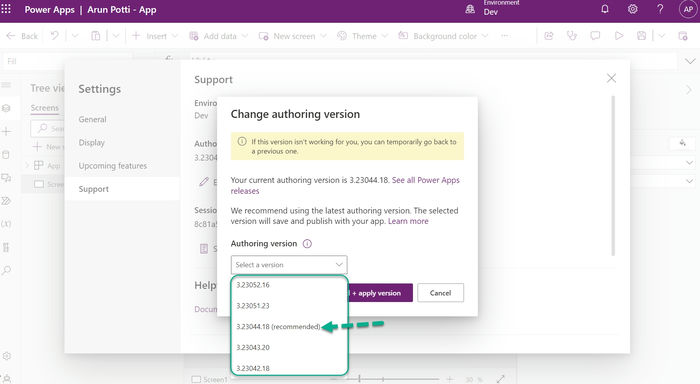The image size is (700, 384).
Task: Open the Background color picker
Action: point(443,36)
